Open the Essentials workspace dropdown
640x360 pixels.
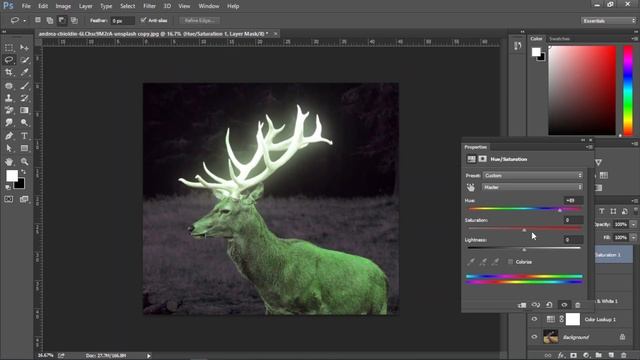click(608, 20)
